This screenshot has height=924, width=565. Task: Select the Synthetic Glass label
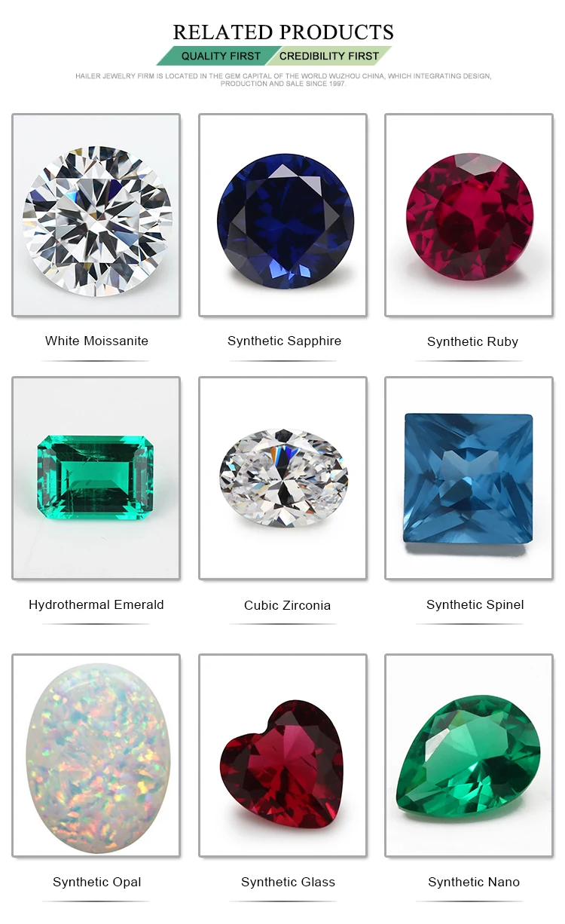point(288,883)
